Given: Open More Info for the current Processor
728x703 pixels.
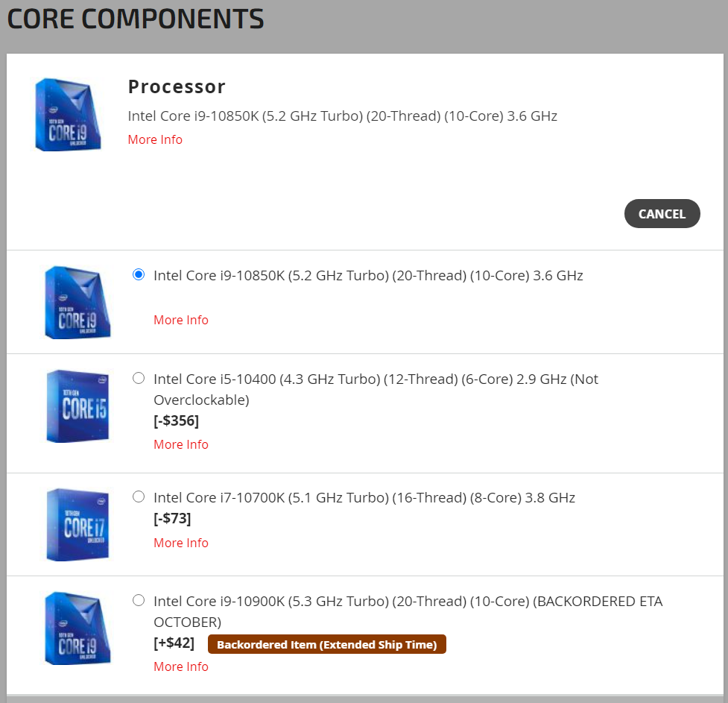Looking at the screenshot, I should click(x=155, y=139).
